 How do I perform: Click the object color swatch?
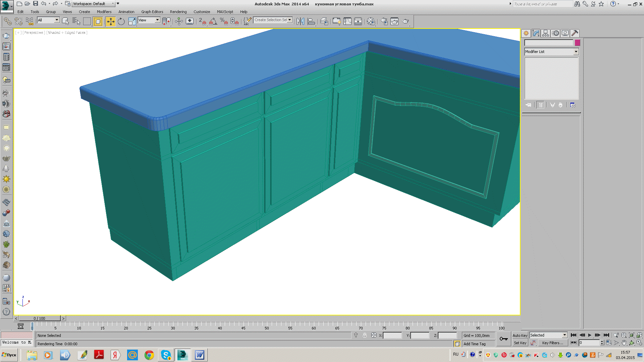click(577, 43)
